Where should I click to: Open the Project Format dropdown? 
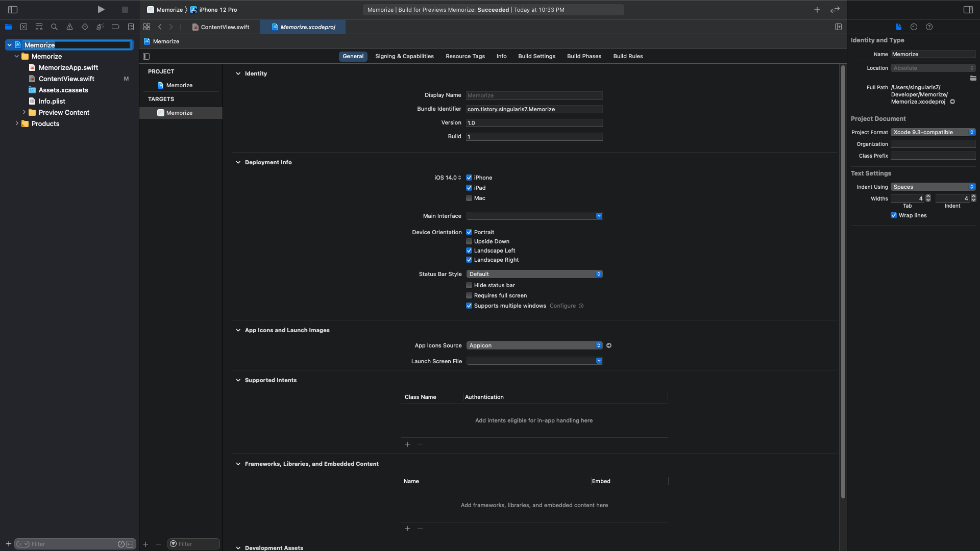933,133
